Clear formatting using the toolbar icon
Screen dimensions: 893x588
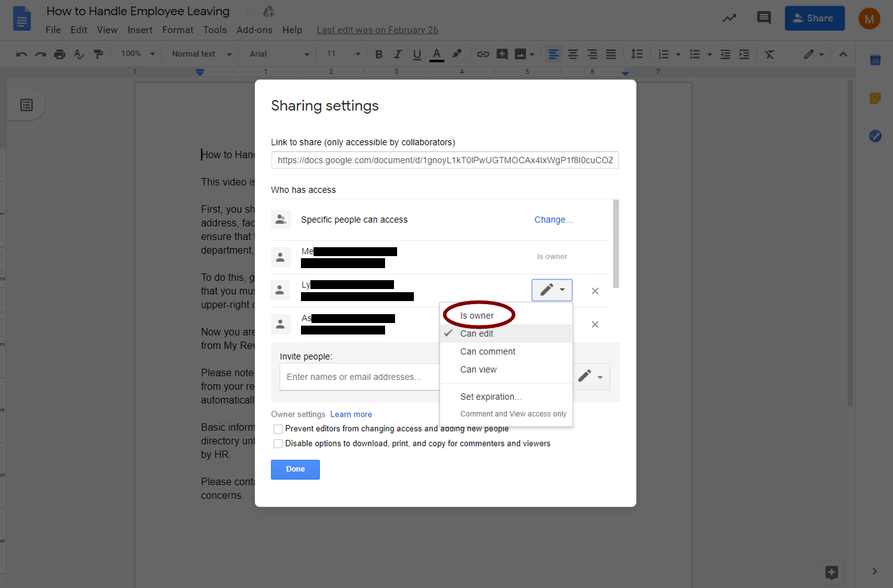pyautogui.click(x=770, y=54)
